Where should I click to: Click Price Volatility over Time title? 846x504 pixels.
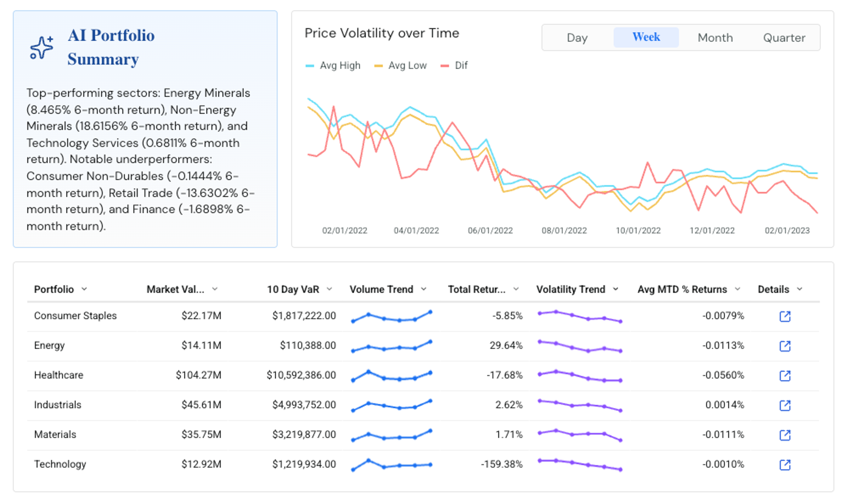382,33
